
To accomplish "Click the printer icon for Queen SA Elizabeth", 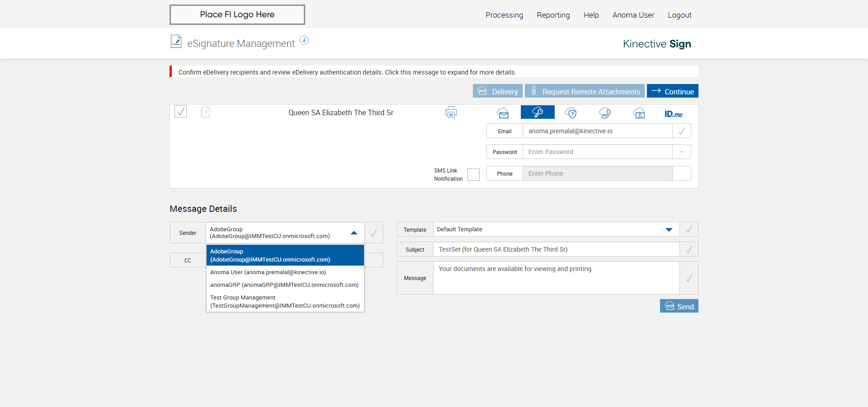I will click(x=451, y=112).
